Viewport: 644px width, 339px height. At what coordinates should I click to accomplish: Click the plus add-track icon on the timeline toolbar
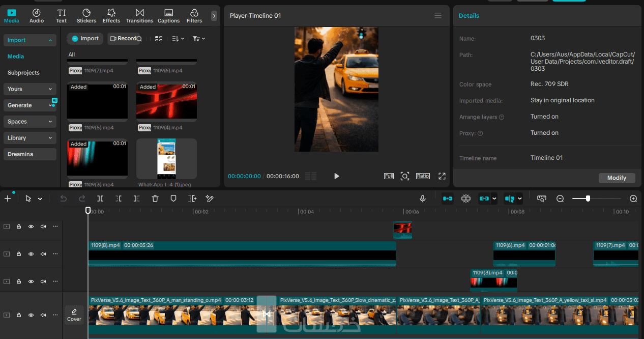pyautogui.click(x=8, y=199)
